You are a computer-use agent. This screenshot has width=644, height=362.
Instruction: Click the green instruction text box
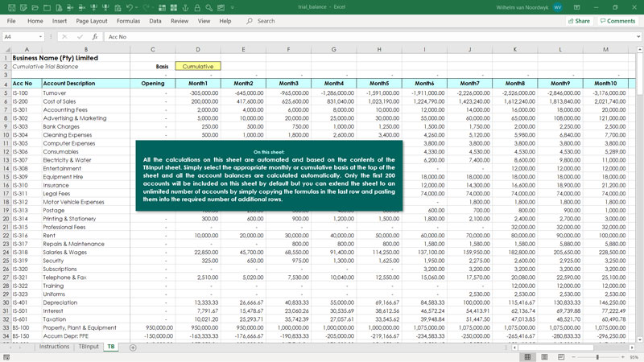click(269, 175)
